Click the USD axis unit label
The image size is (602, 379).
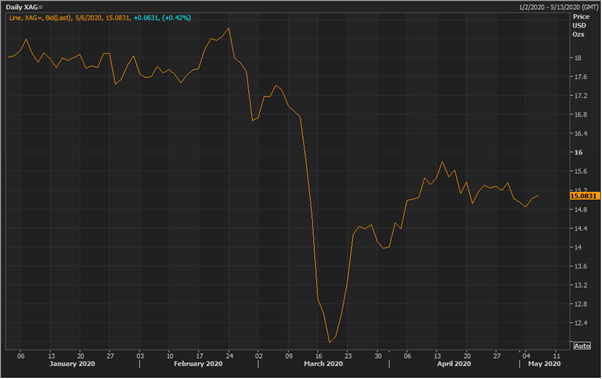pos(579,25)
